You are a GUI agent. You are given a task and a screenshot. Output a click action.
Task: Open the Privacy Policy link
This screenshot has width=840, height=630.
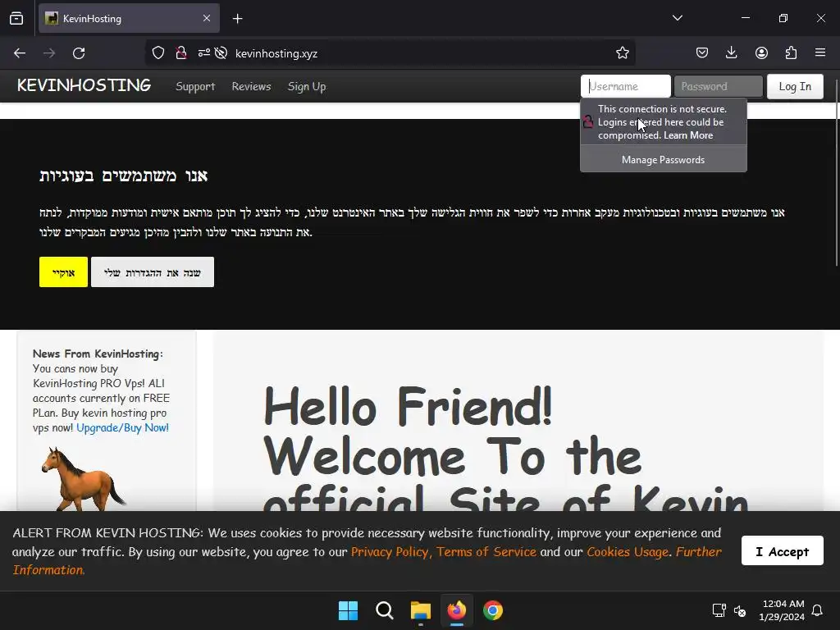click(390, 552)
